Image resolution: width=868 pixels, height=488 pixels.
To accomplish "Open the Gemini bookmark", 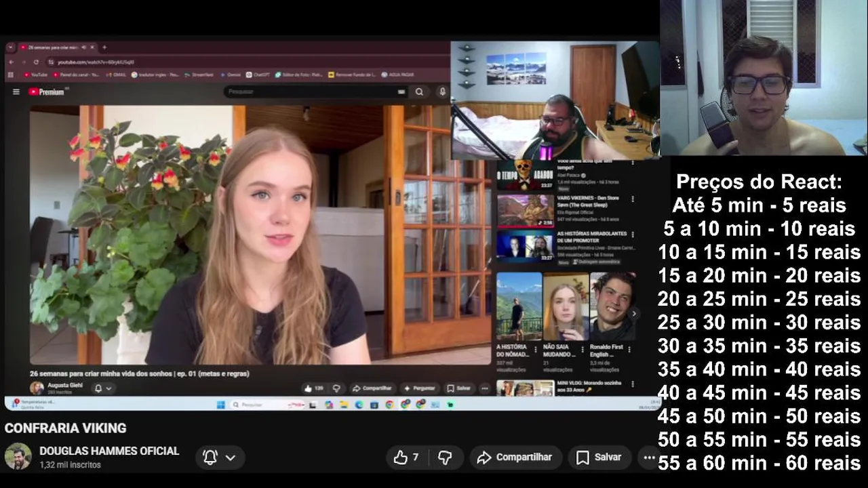I will (230, 75).
